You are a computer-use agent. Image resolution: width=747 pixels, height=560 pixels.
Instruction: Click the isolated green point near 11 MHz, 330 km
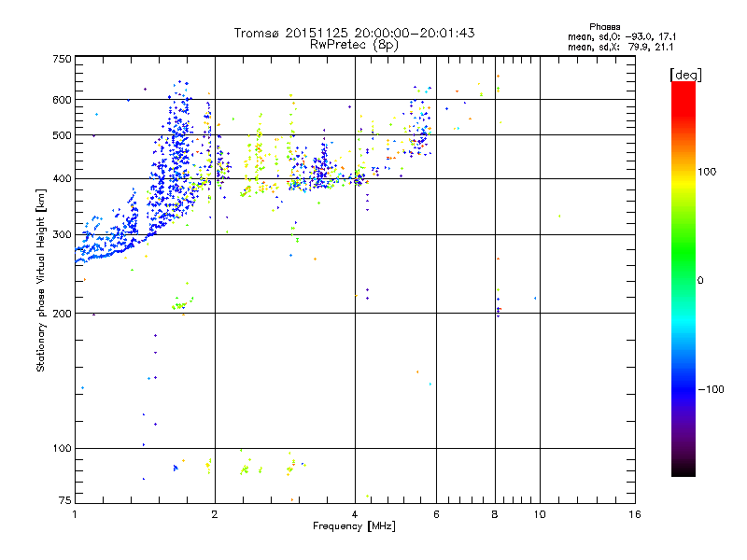pyautogui.click(x=559, y=217)
